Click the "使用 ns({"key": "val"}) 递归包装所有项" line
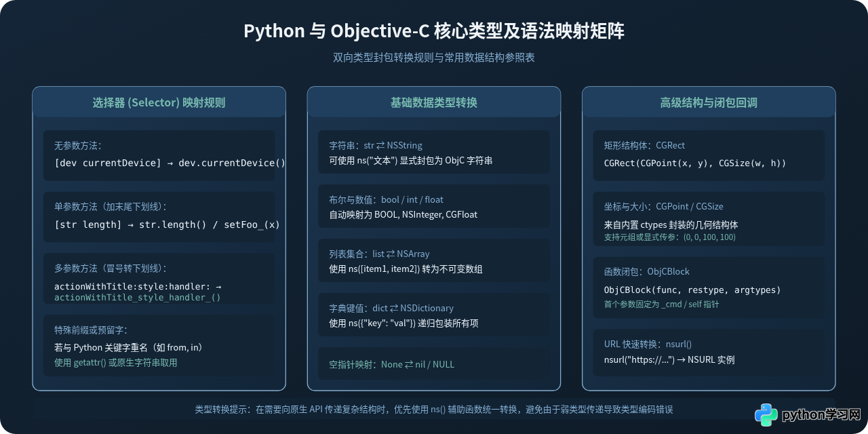This screenshot has height=434, width=868. [403, 323]
